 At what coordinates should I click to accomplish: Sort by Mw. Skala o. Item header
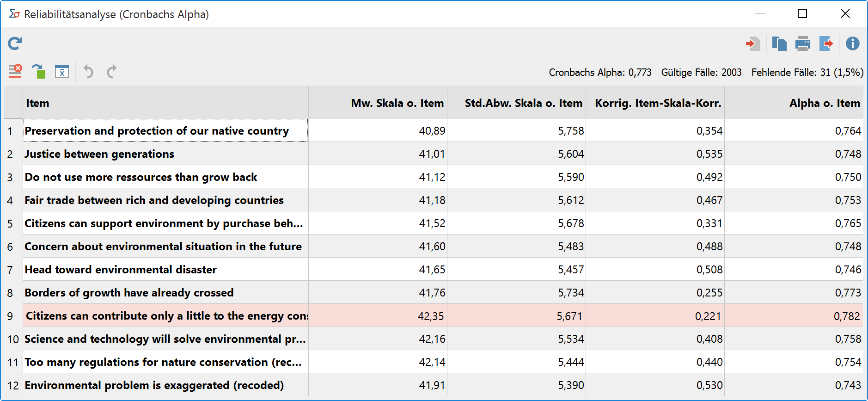378,103
